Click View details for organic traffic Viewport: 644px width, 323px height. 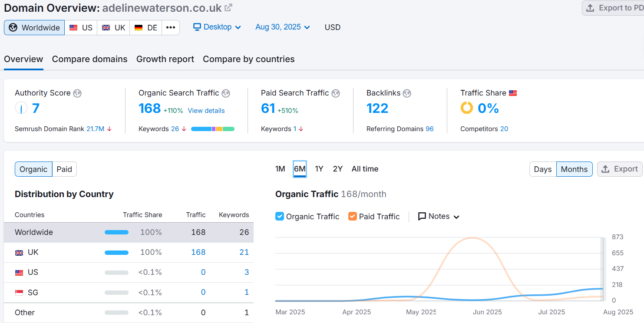click(206, 111)
